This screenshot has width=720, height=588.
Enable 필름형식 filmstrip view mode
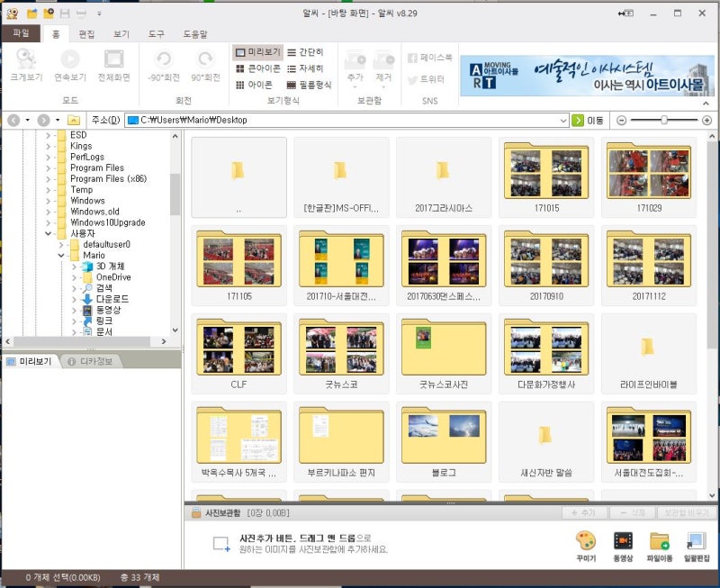pyautogui.click(x=309, y=85)
